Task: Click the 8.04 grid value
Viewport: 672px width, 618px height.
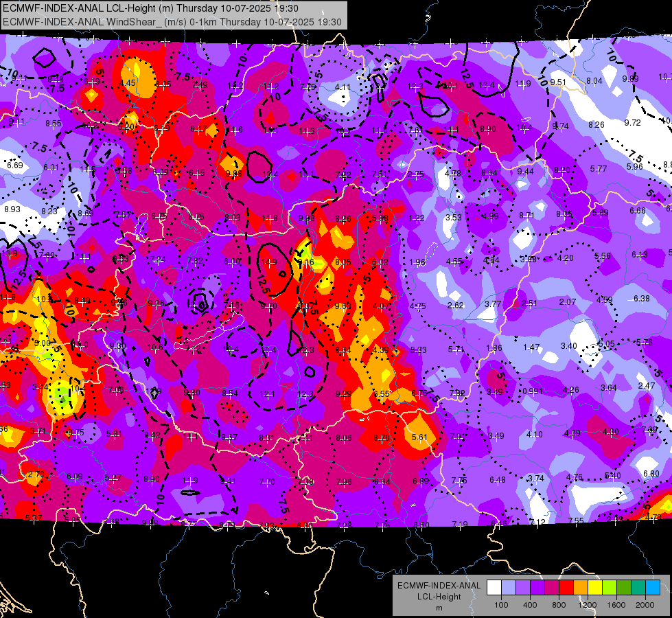Action: pyautogui.click(x=594, y=81)
